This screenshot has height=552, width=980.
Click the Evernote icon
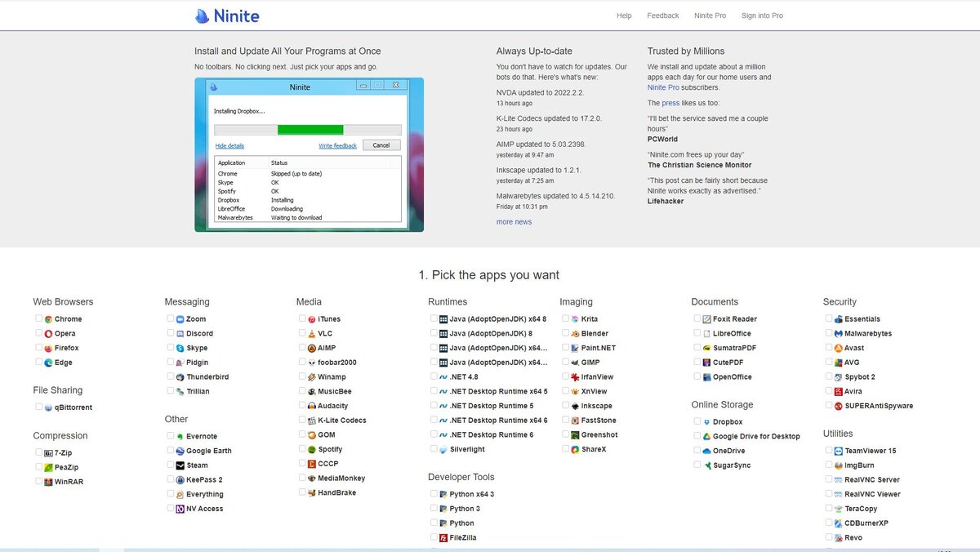(180, 437)
